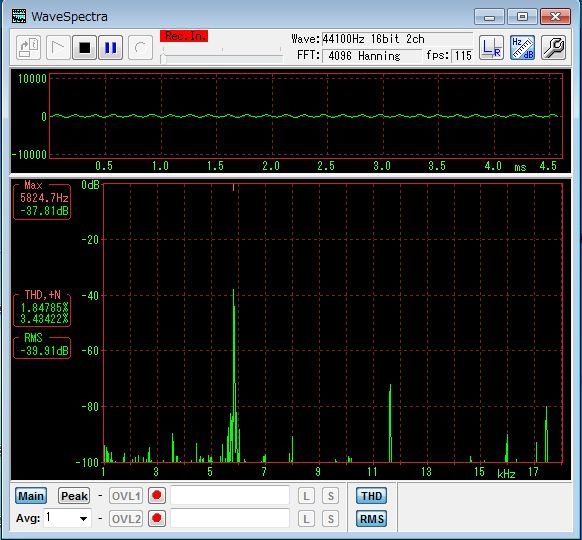The width and height of the screenshot is (582, 540).
Task: Toggle the Main display button
Action: (31, 496)
